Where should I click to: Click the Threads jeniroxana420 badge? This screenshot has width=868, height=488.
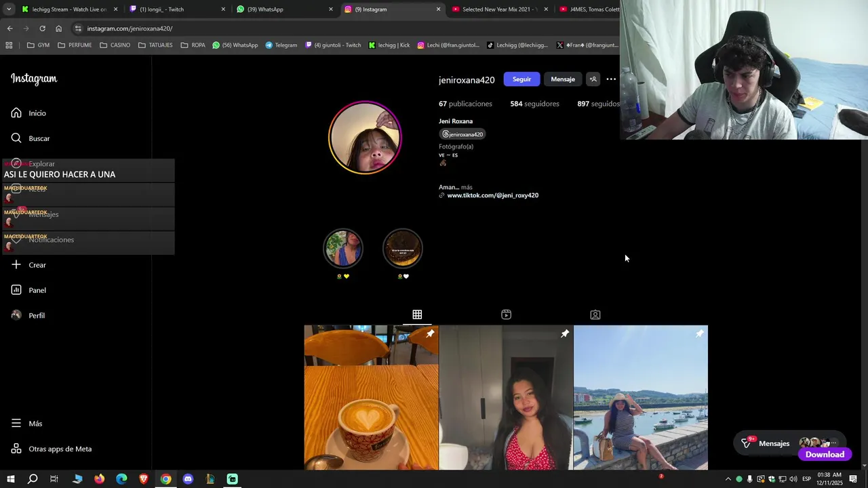(x=462, y=134)
